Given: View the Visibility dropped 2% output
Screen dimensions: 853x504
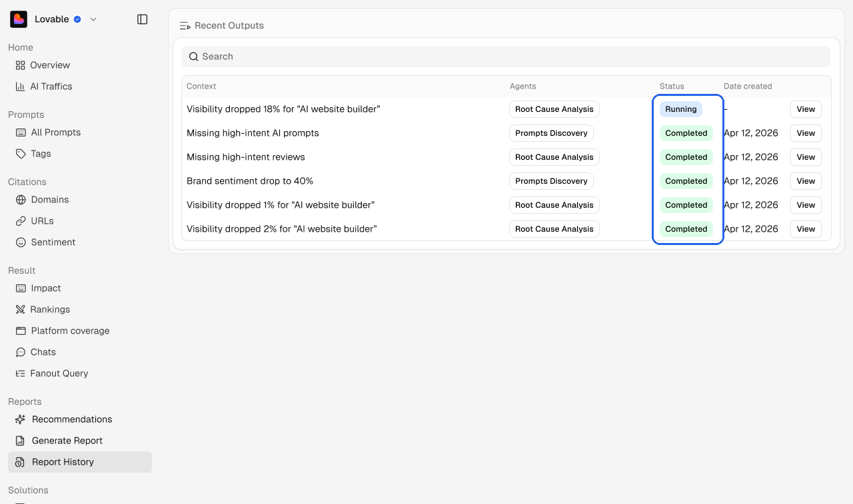Looking at the screenshot, I should [806, 229].
